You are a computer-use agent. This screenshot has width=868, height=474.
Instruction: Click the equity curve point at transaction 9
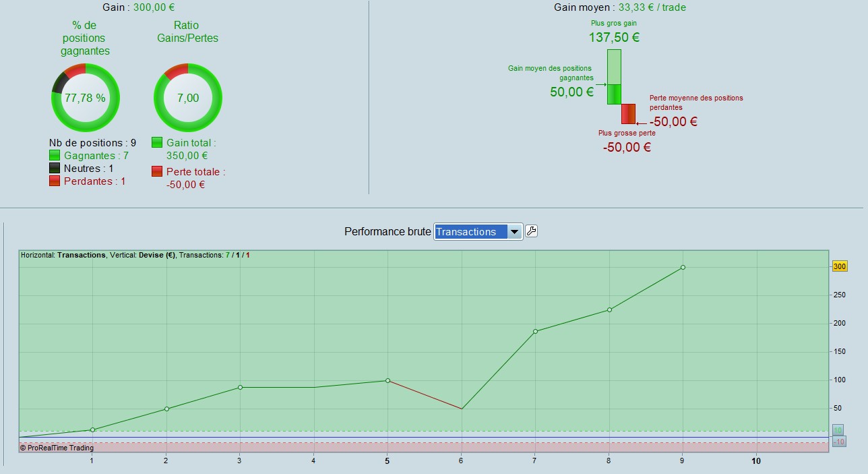coord(683,267)
